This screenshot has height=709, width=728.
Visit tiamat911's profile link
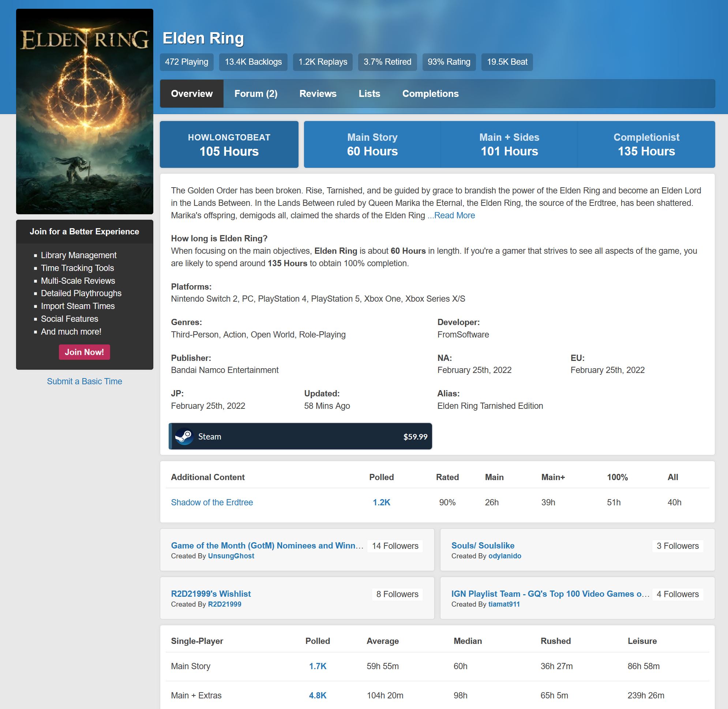[504, 604]
